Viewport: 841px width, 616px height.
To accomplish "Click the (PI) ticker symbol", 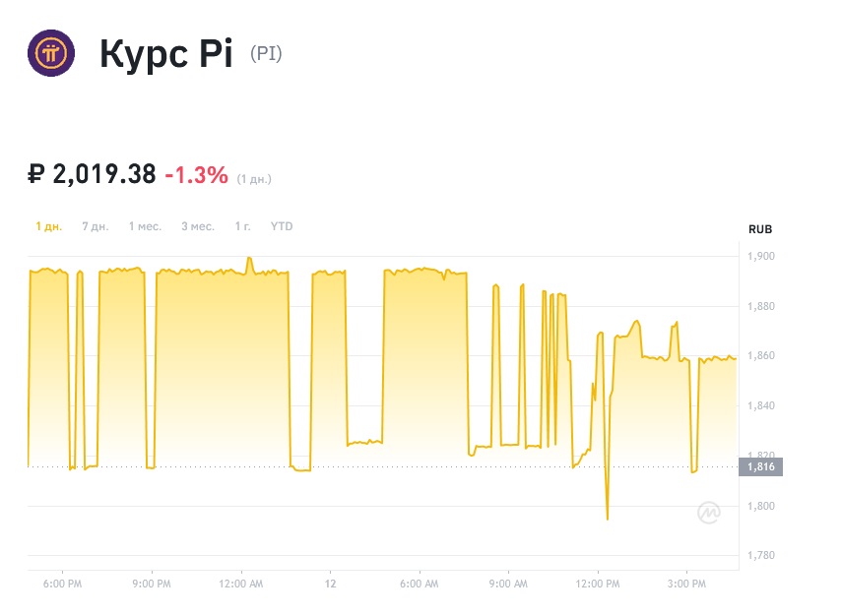I will point(266,54).
